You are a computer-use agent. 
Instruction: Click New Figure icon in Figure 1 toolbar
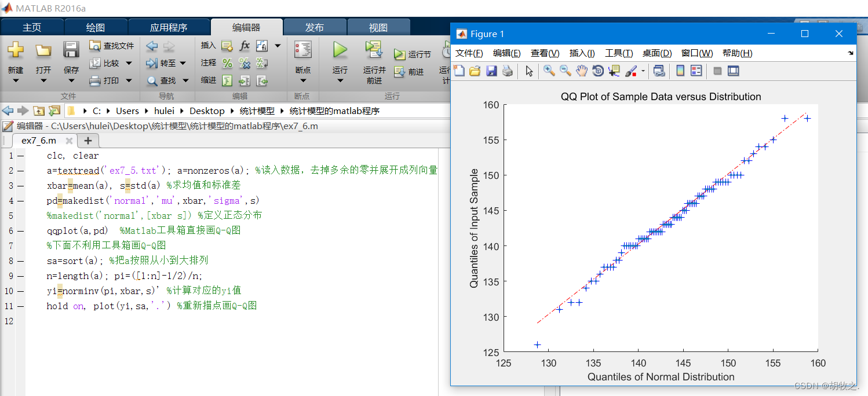click(459, 71)
